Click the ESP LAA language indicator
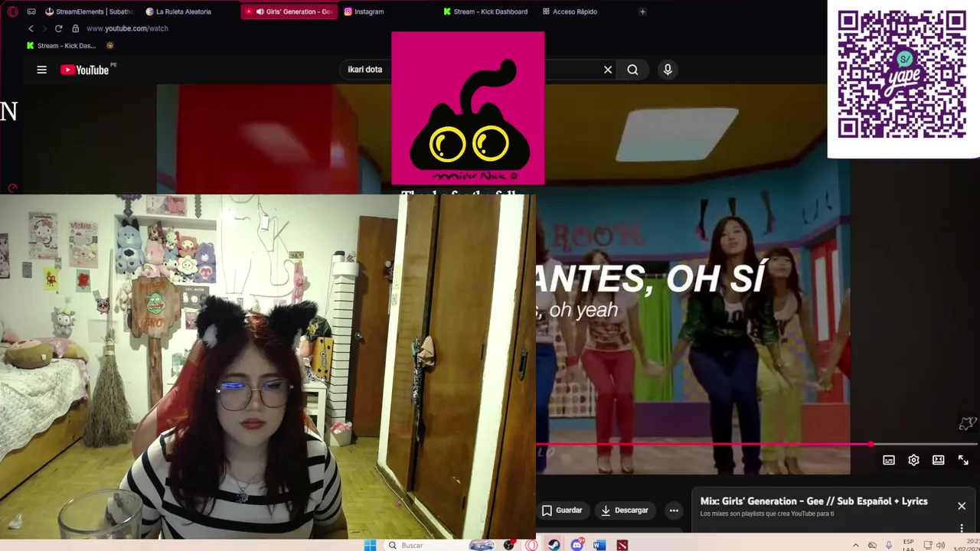The height and width of the screenshot is (551, 980). pyautogui.click(x=908, y=545)
